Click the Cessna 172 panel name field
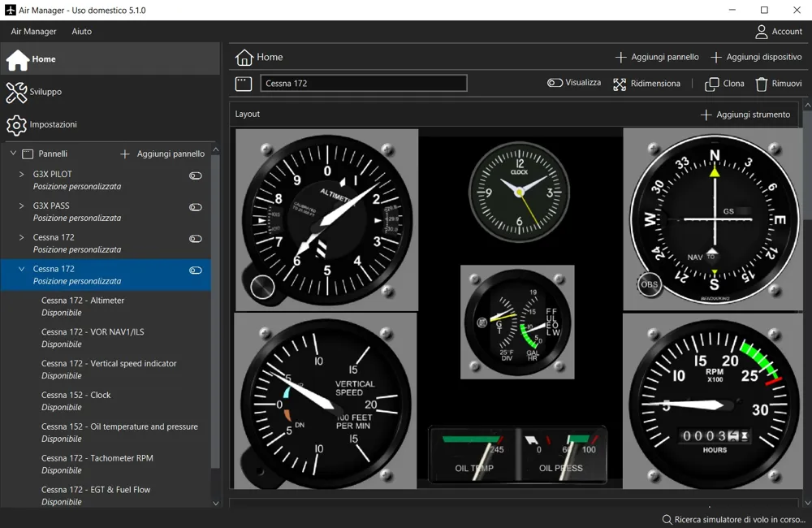 [364, 84]
